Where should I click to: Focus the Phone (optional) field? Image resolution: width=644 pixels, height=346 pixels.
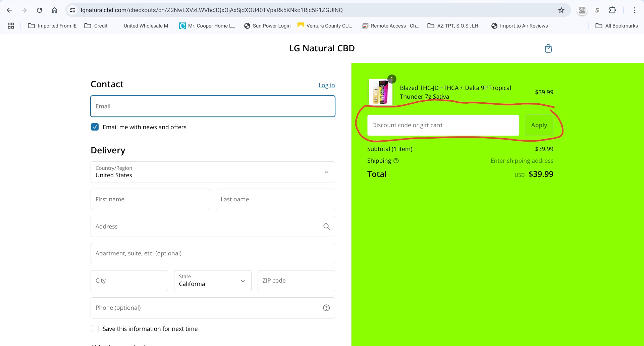point(213,308)
